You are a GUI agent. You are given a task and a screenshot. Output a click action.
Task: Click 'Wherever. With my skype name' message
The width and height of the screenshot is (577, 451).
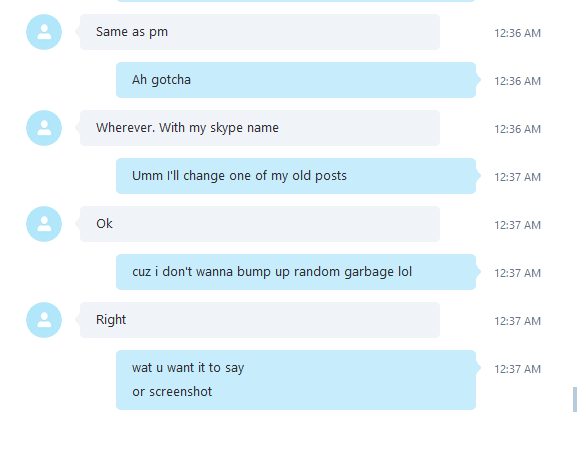(260, 128)
